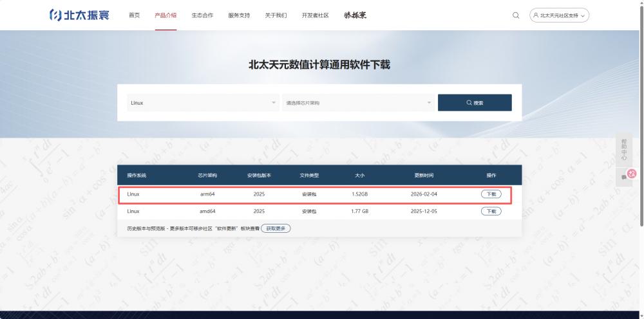Click the 更新时间 column header

point(424,175)
